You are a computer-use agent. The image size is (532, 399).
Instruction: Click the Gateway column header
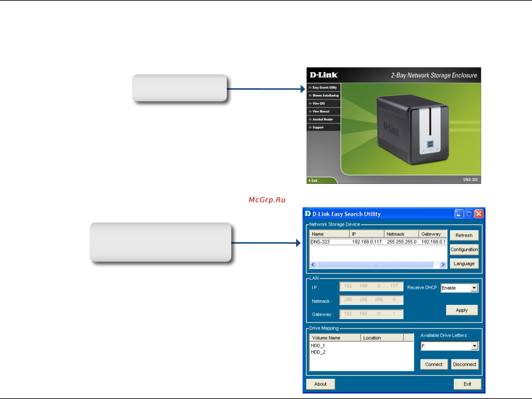pyautogui.click(x=433, y=234)
